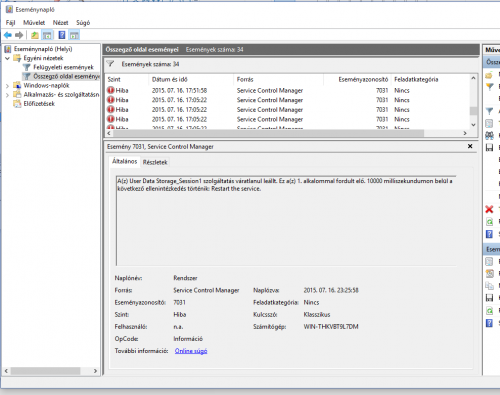Toggle the console tree toolbar icon
The width and height of the screenshot is (500, 395).
pos(47,35)
